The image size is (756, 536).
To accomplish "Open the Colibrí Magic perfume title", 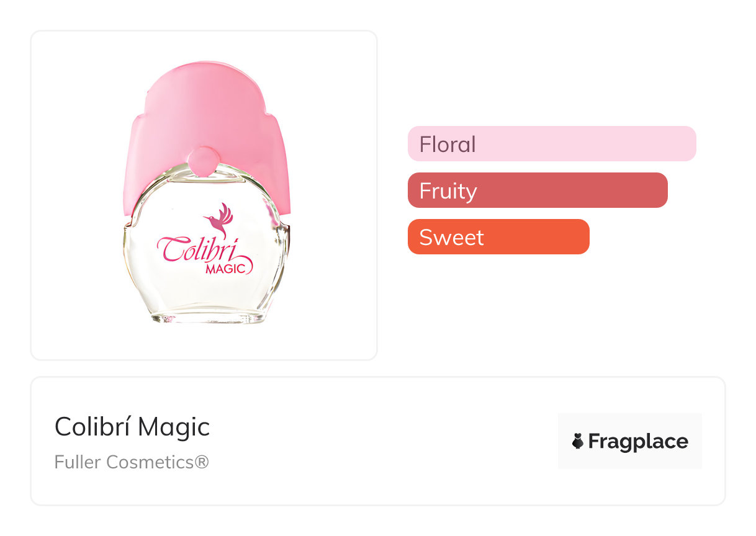I will pos(132,427).
